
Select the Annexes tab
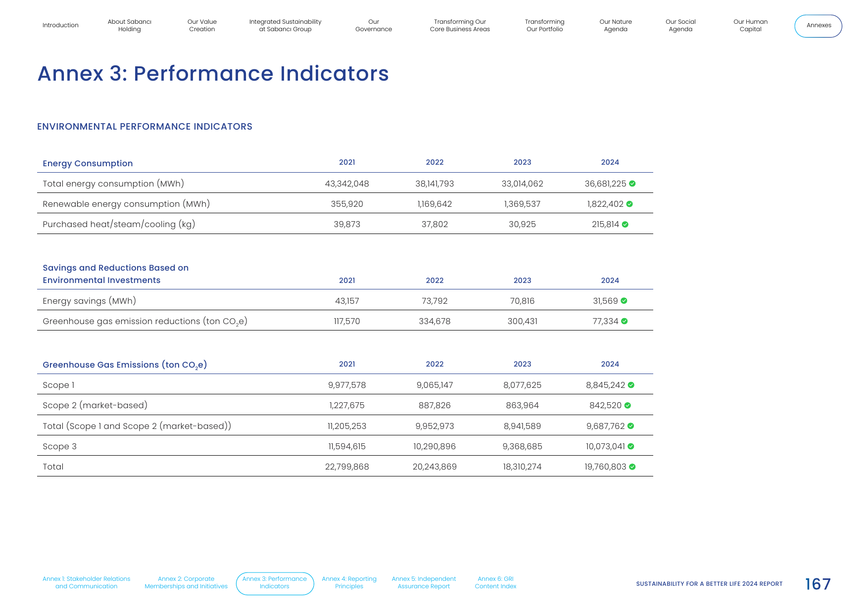819,26
